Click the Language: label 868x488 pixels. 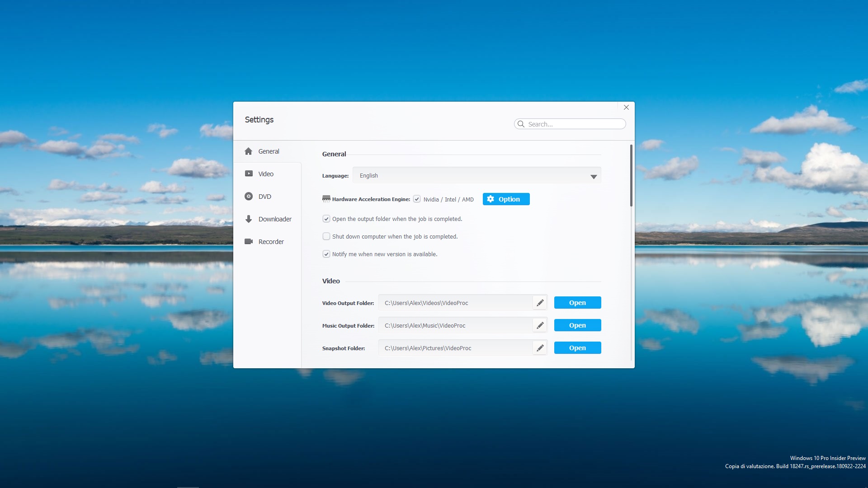pyautogui.click(x=335, y=176)
